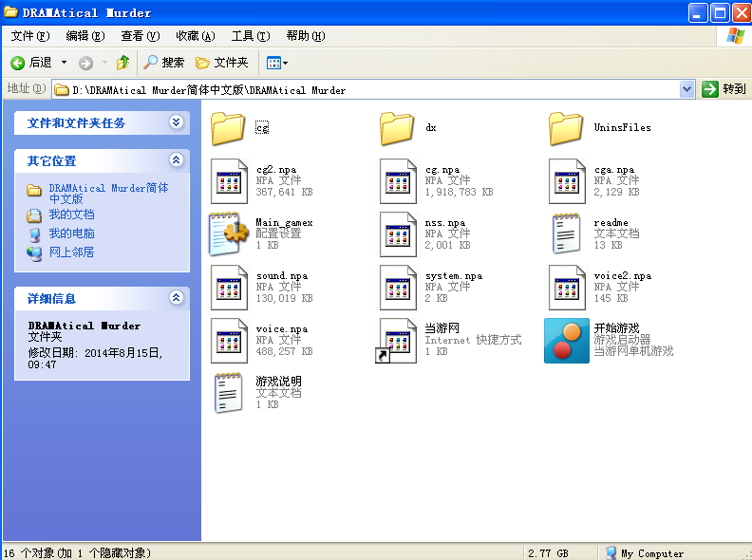Click the My Computer status bar entry
The width and height of the screenshot is (752, 560).
pyautogui.click(x=645, y=553)
